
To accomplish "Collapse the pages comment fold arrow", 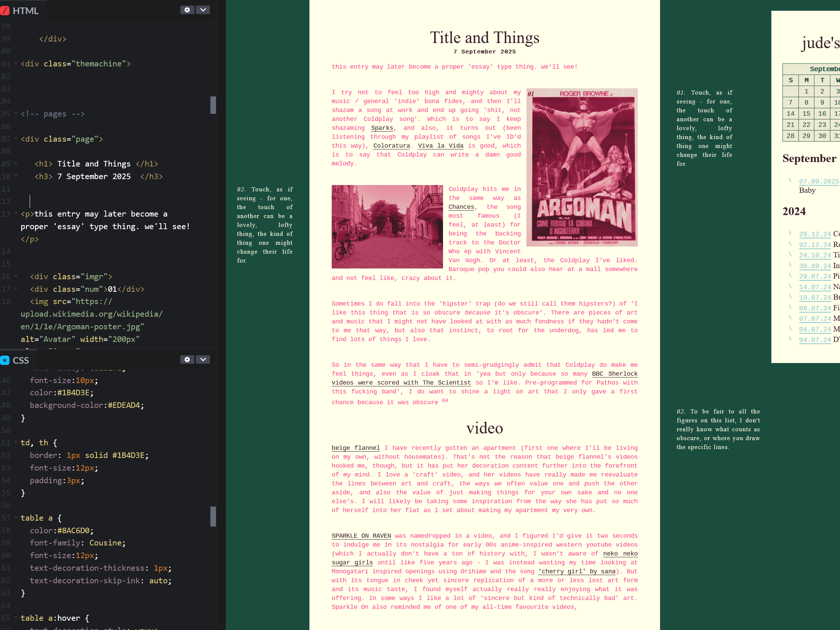I will [x=16, y=113].
